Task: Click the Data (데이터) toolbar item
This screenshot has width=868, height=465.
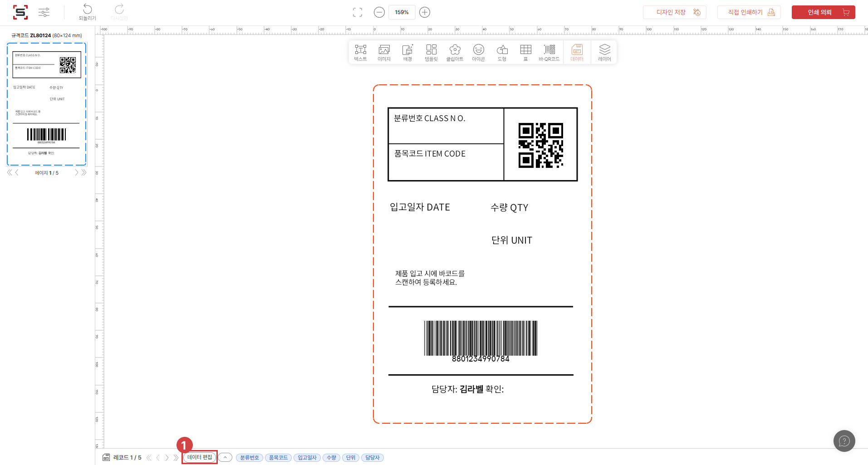Action: [x=577, y=53]
